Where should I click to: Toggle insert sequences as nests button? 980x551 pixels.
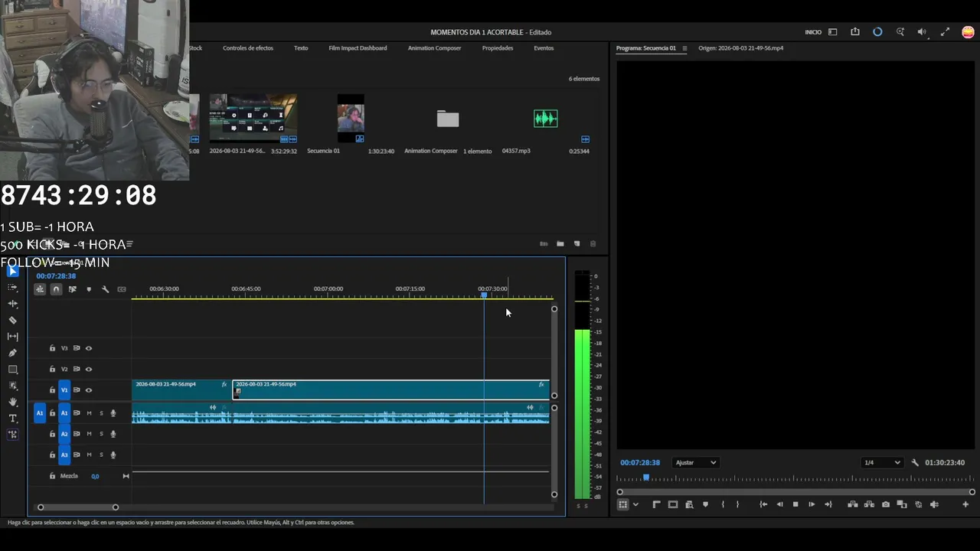40,289
